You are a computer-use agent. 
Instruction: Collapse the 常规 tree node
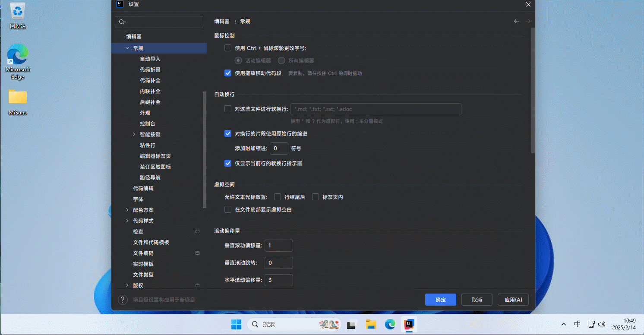127,48
